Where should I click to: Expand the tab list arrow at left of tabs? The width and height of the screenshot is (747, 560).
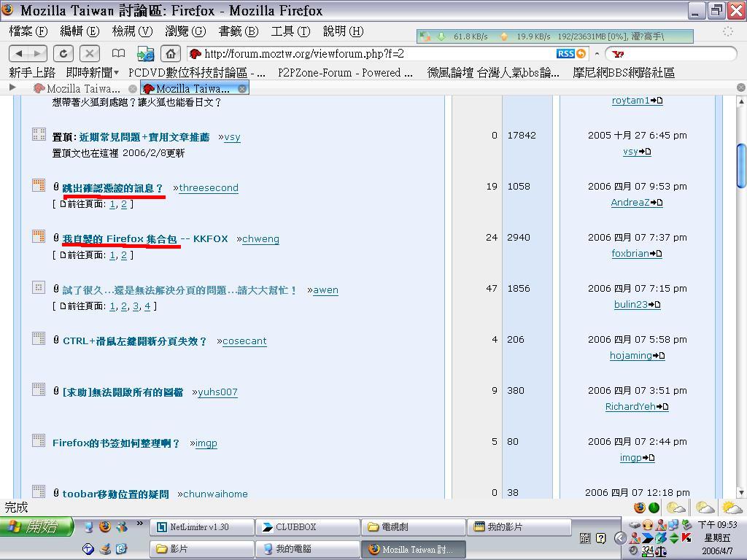pyautogui.click(x=12, y=87)
